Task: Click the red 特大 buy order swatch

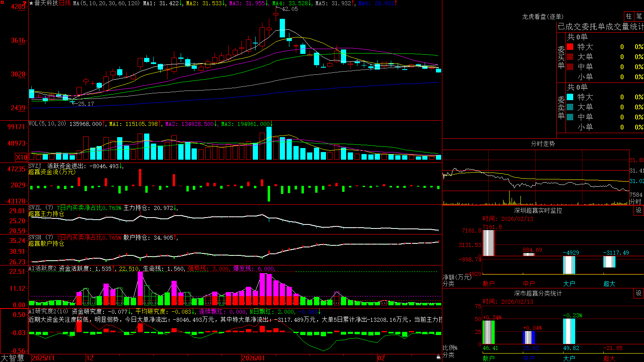Action: pyautogui.click(x=570, y=47)
